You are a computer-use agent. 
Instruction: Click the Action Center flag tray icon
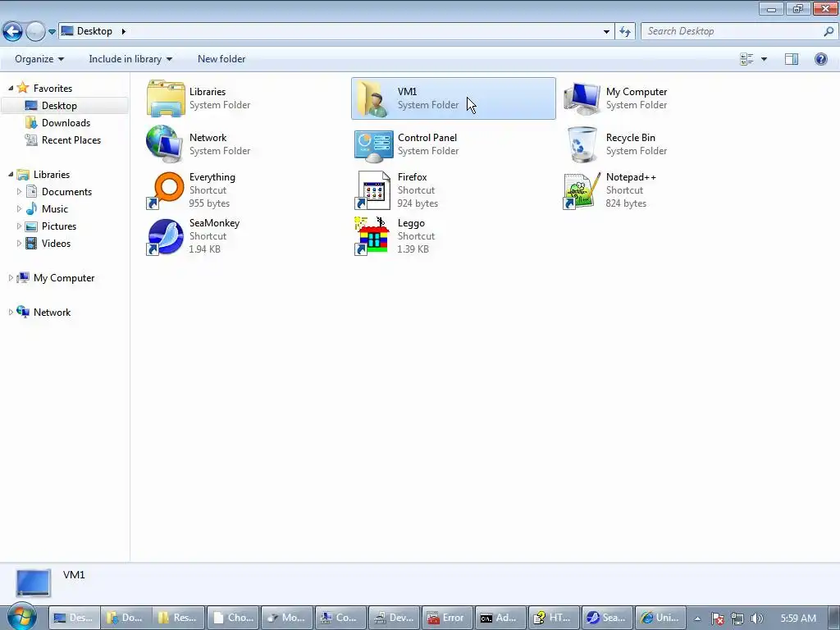(718, 619)
